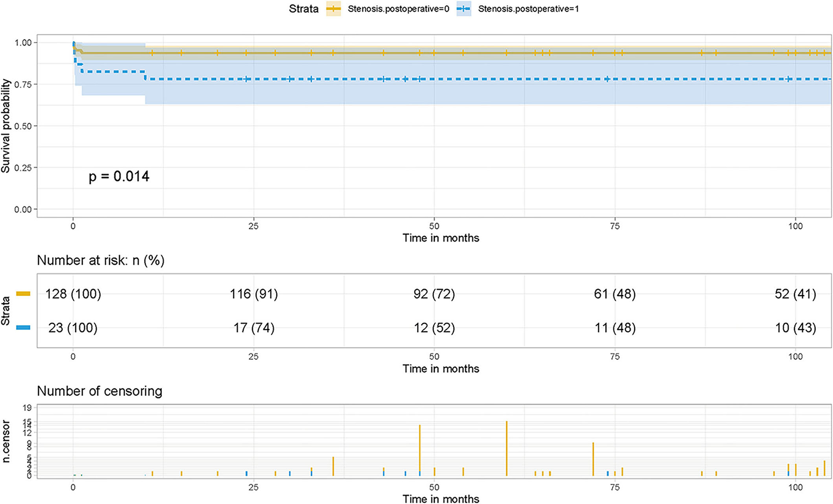Click the 'p = 0.014' annotation
This screenshot has height=504, width=833.
pos(119,176)
